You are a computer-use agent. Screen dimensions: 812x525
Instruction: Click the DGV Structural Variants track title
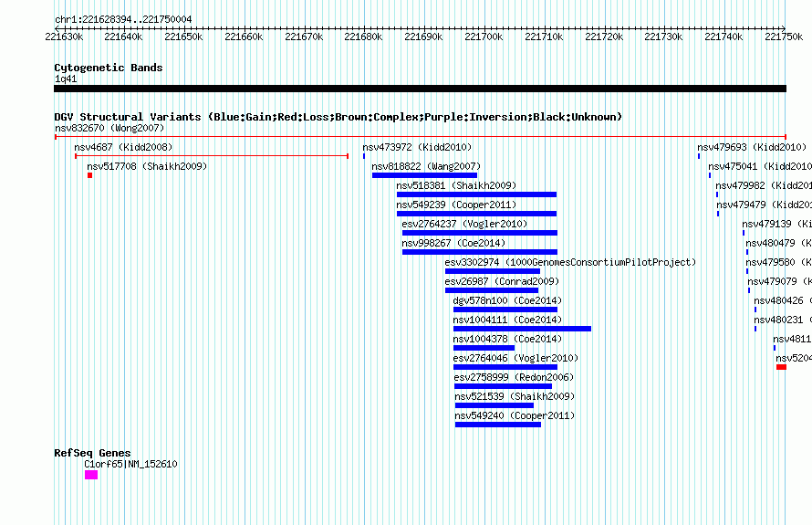(338, 117)
